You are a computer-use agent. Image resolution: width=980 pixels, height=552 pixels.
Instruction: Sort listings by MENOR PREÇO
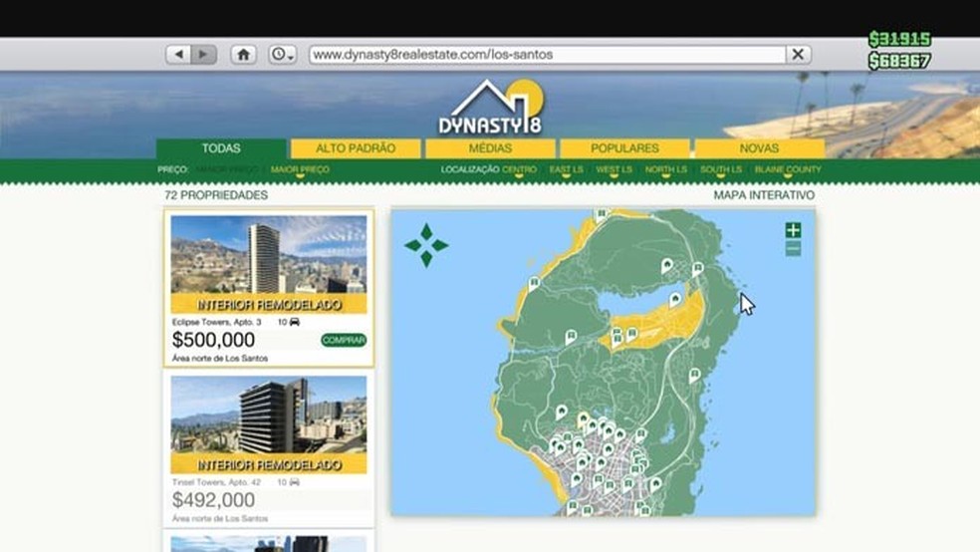coord(226,169)
